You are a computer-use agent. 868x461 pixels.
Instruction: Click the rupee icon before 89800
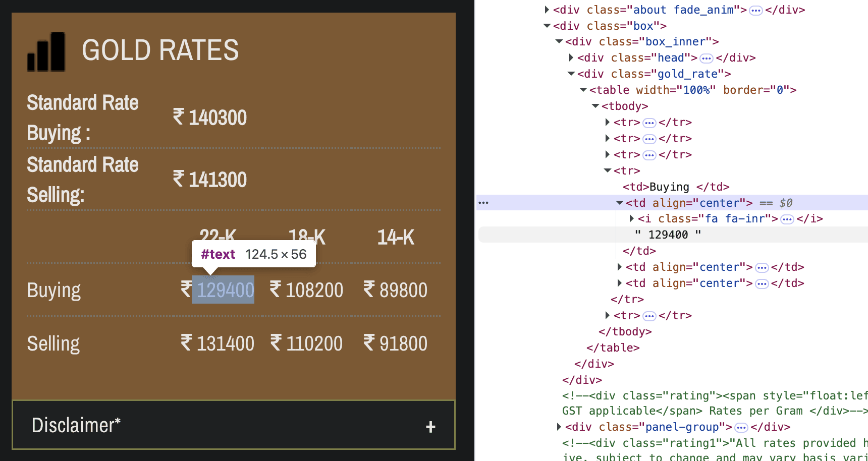click(x=369, y=290)
